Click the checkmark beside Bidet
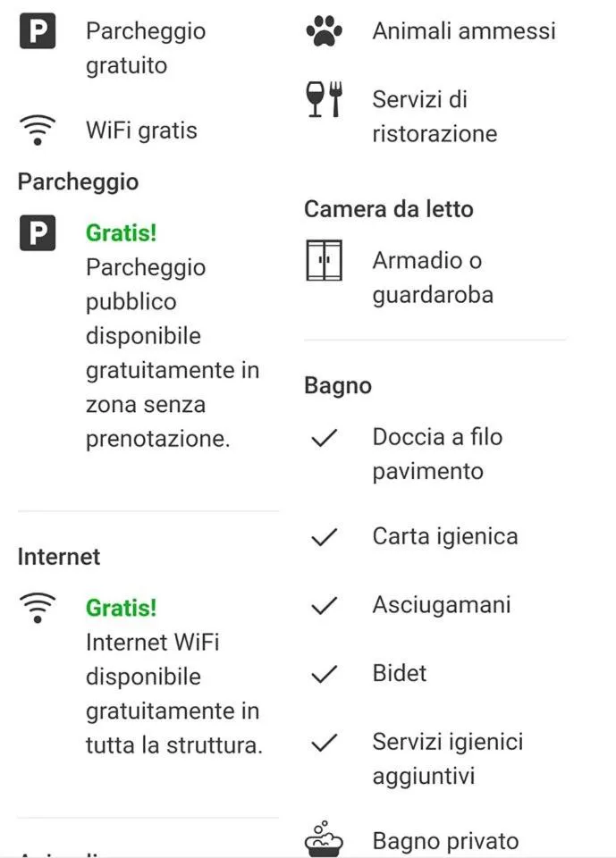The height and width of the screenshot is (858, 616). [x=324, y=674]
